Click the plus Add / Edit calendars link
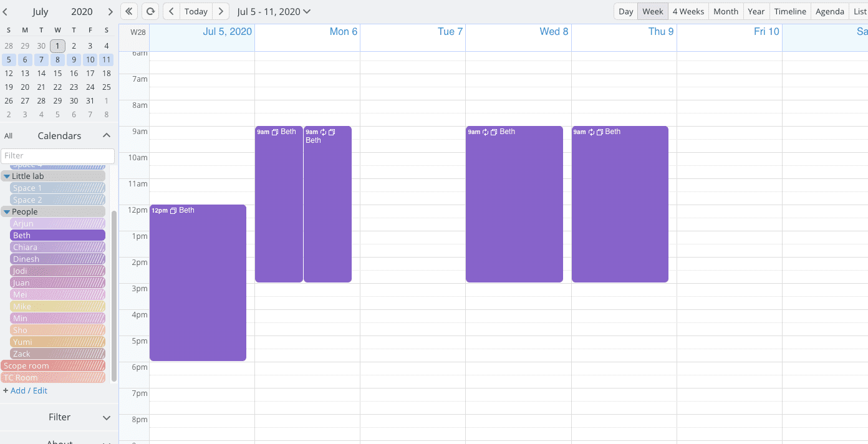Screen dimensions: 868x444 [25, 390]
